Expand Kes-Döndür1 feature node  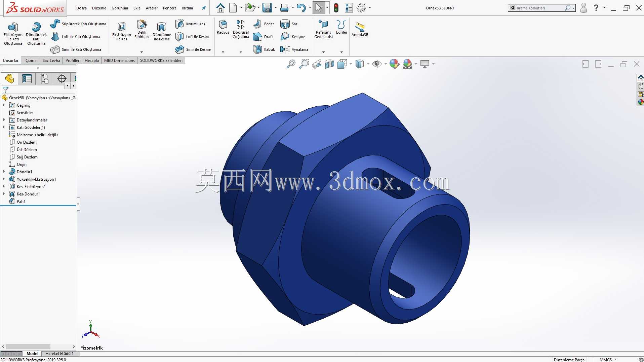click(4, 194)
